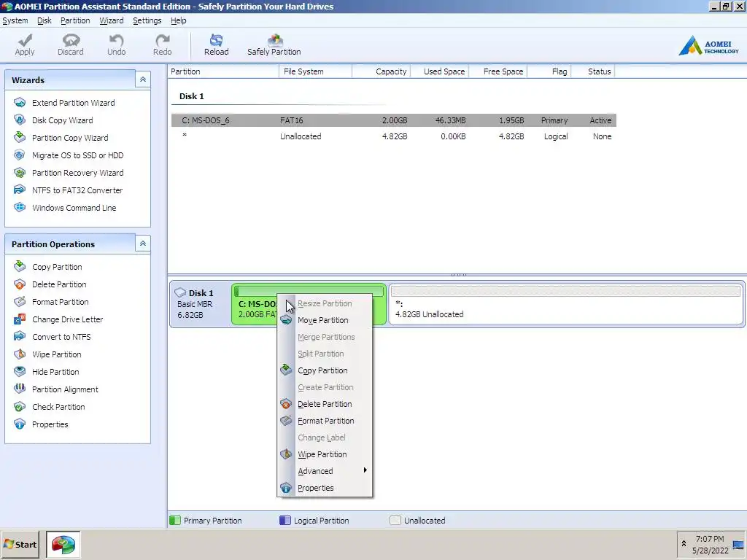Open the Wizard menu
This screenshot has width=747, height=560.
pyautogui.click(x=112, y=20)
